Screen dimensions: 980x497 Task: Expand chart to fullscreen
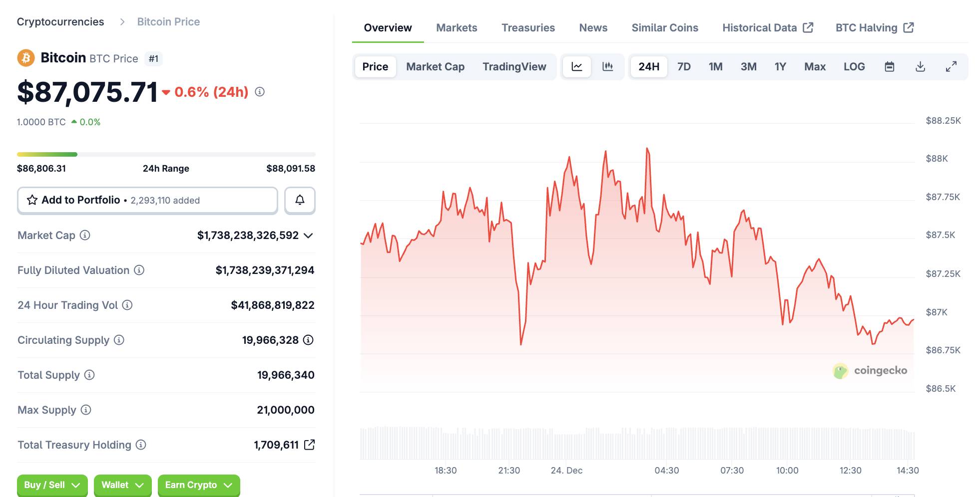click(x=951, y=66)
